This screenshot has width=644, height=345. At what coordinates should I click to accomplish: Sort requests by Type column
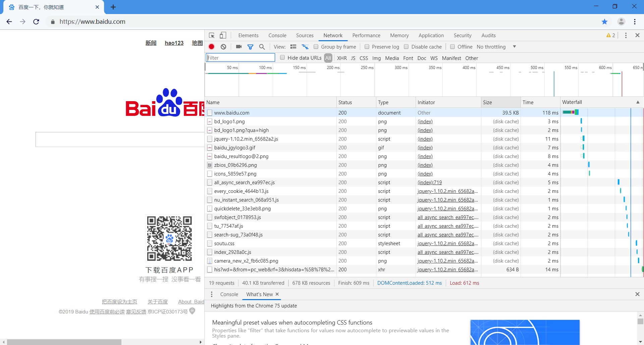pyautogui.click(x=396, y=102)
